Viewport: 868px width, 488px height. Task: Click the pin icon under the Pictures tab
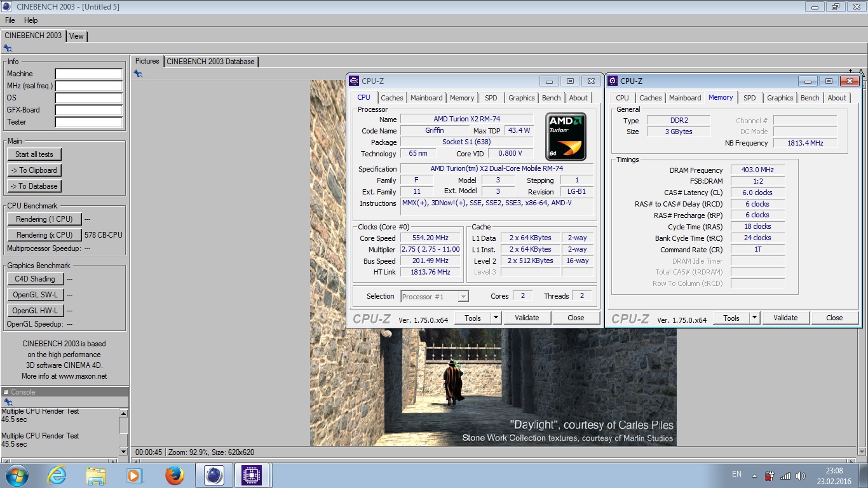point(138,74)
